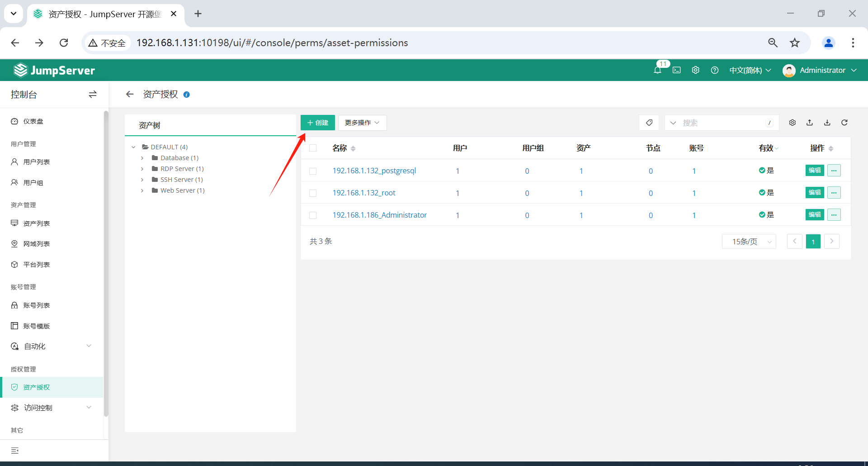This screenshot has height=466, width=868.
Task: Click the browser address bar URL
Action: 272,43
